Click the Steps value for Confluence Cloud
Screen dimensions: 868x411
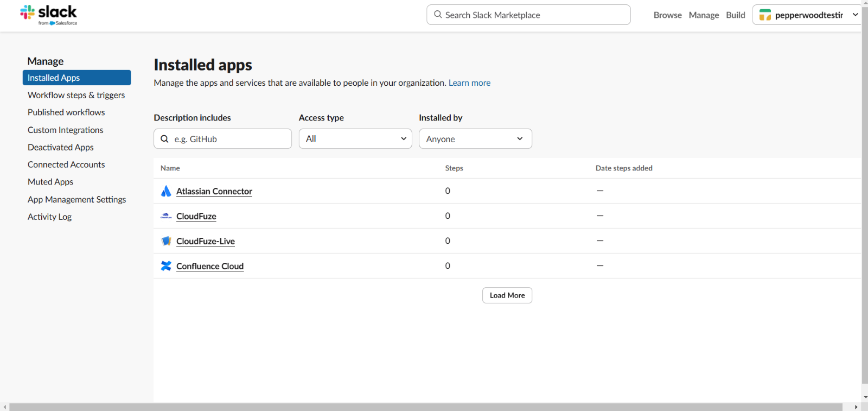click(x=448, y=265)
